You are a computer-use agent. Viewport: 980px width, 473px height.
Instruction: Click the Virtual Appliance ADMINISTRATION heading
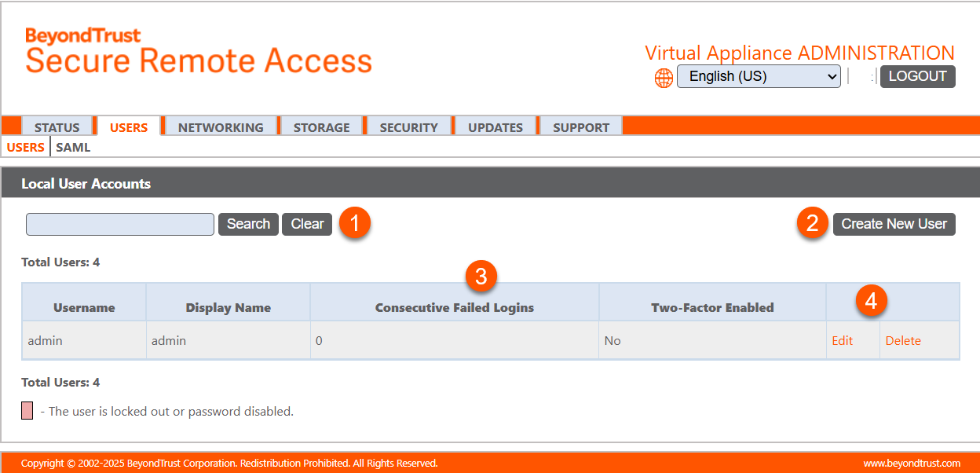[x=799, y=53]
